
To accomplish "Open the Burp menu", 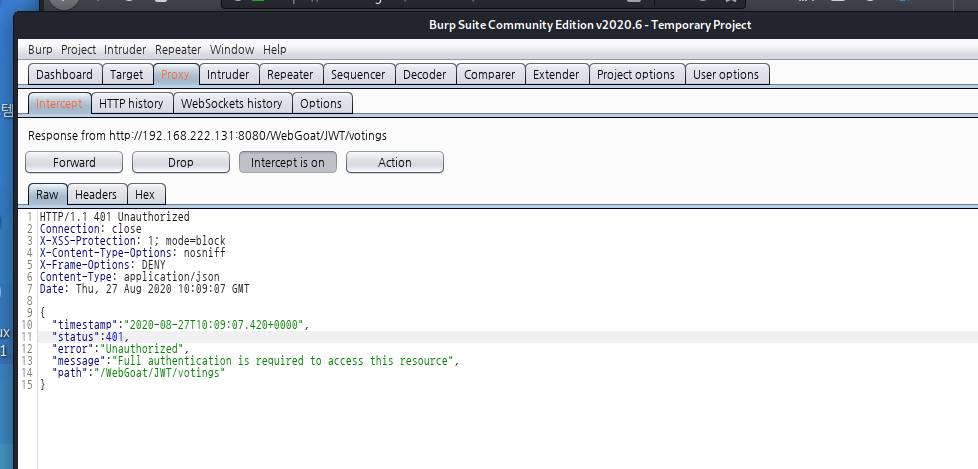I will click(x=40, y=49).
